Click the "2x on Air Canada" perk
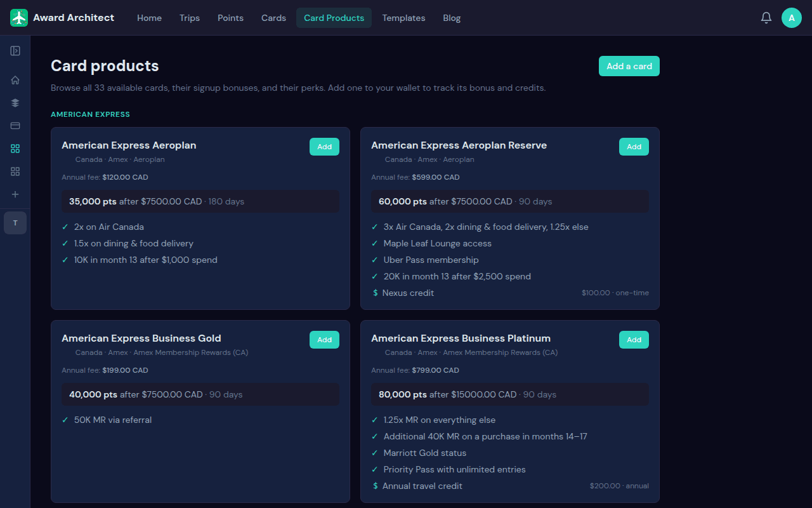Screen dimensions: 812x508 [x=109, y=227]
